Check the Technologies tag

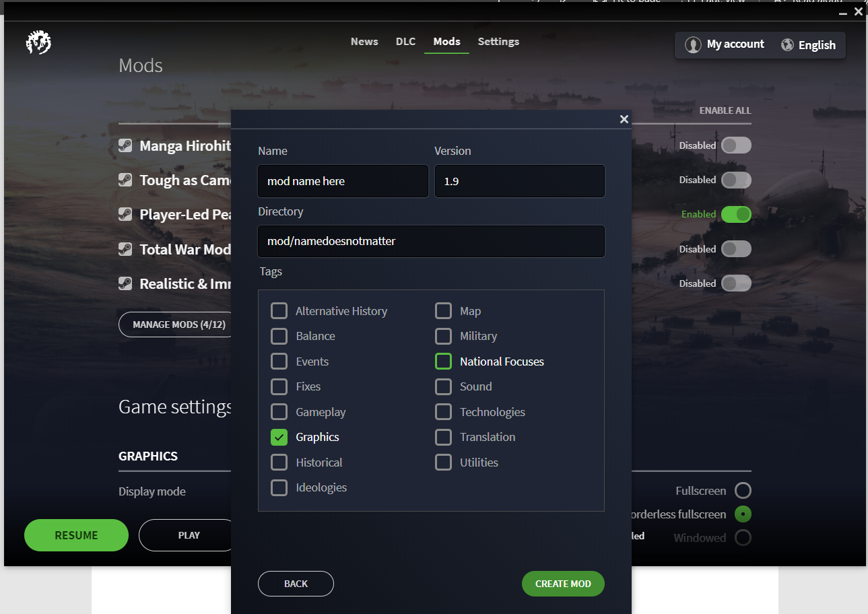pos(443,412)
